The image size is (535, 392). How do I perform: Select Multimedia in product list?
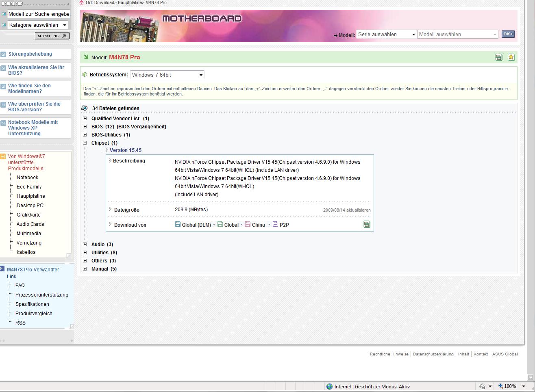pyautogui.click(x=28, y=234)
